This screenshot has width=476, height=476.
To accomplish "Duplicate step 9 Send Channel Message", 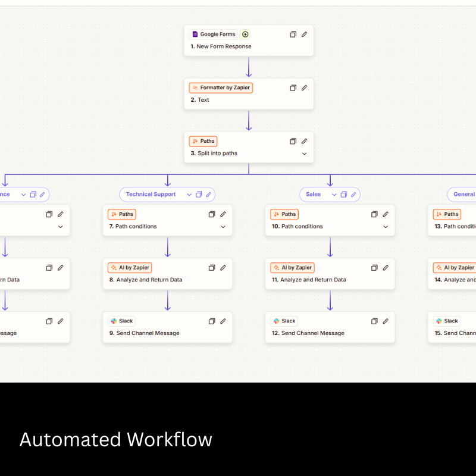I will click(212, 321).
